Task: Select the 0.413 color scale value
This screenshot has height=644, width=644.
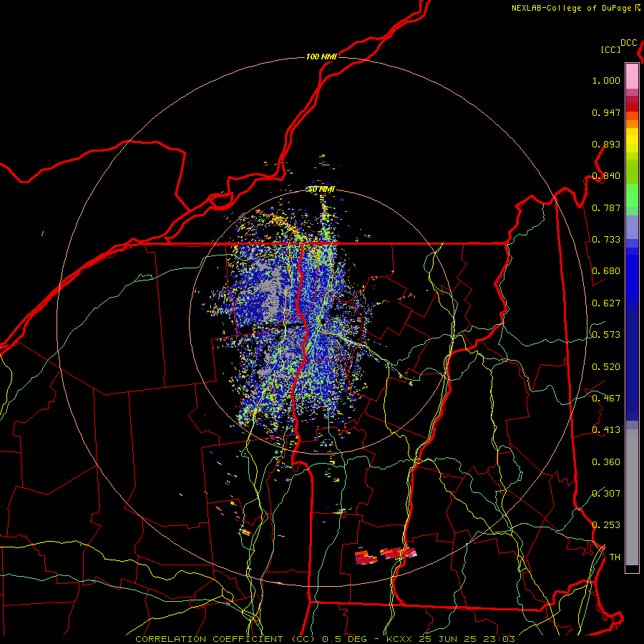Action: pos(606,430)
